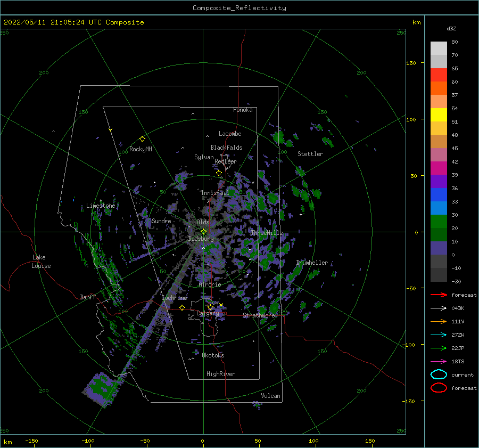Click the Lacombe city label
Viewport: 479px width, 448px height.
pos(230,134)
